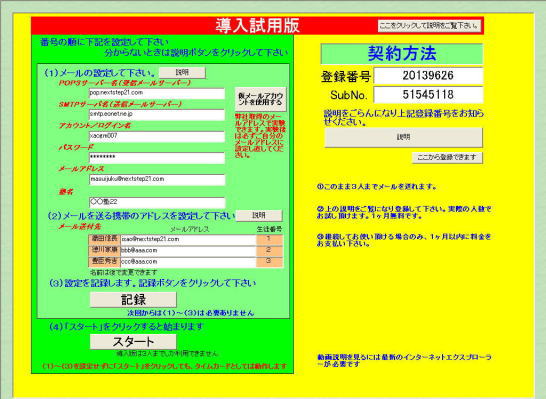This screenshot has width=546, height=399.
Task: Click the SubNo field 51545118
Action: point(428,95)
